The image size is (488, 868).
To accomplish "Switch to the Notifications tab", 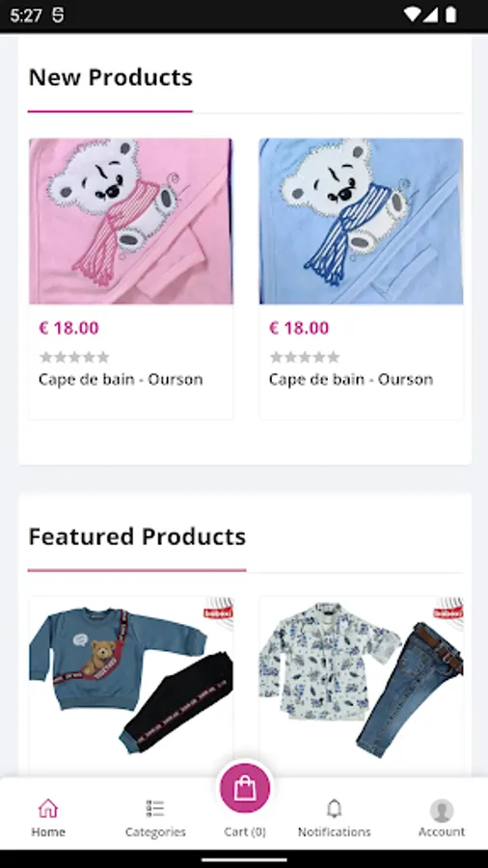I will 335,818.
